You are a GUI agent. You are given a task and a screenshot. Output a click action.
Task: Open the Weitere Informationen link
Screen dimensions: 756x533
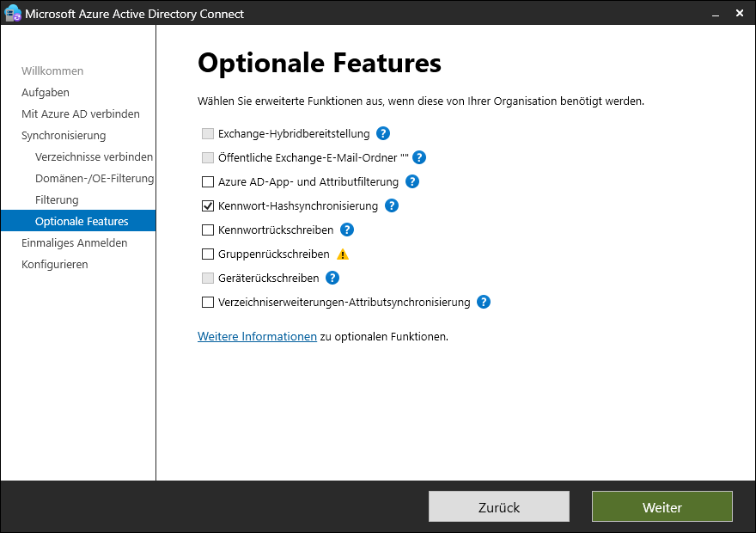click(x=257, y=336)
